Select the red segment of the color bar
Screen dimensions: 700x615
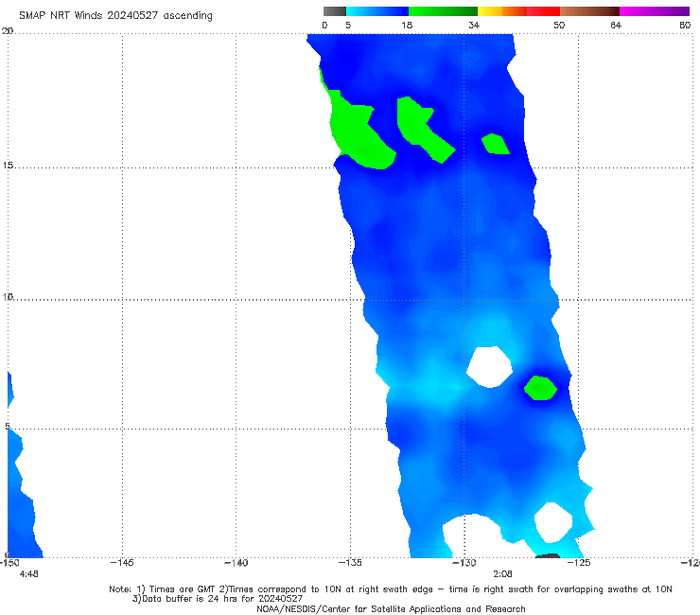coord(543,11)
